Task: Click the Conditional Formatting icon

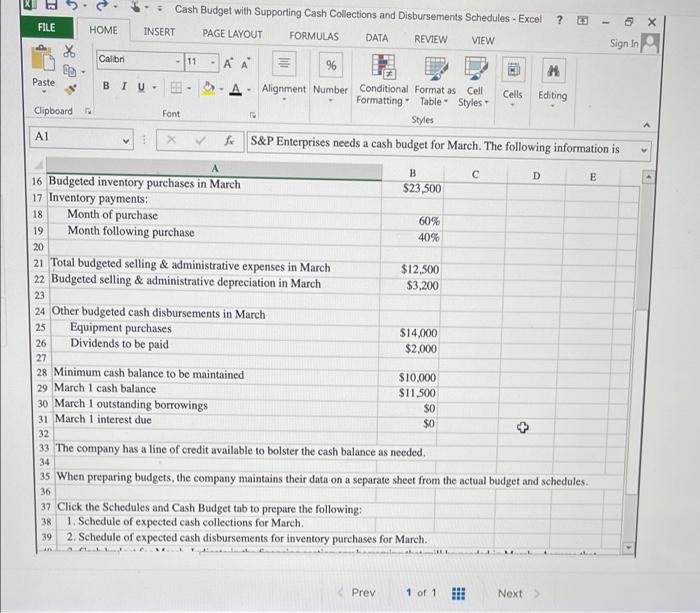Action: tap(383, 66)
